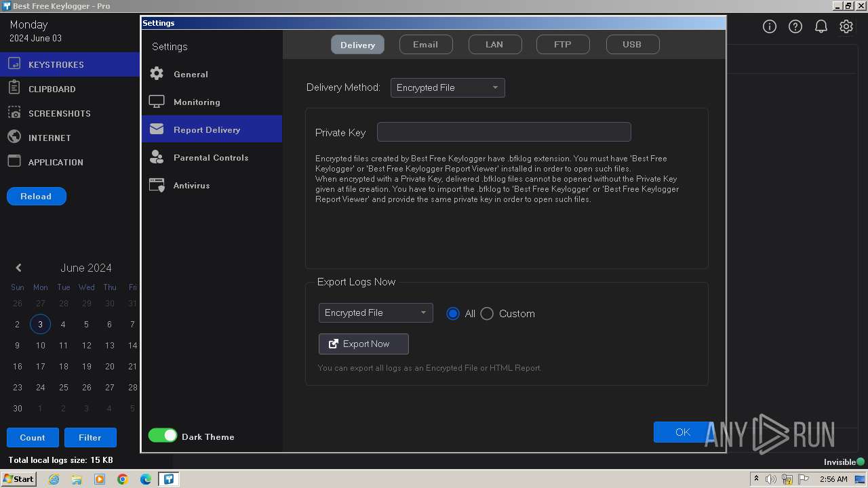Show hidden tray icons arrow
The image size is (868, 488).
[756, 479]
